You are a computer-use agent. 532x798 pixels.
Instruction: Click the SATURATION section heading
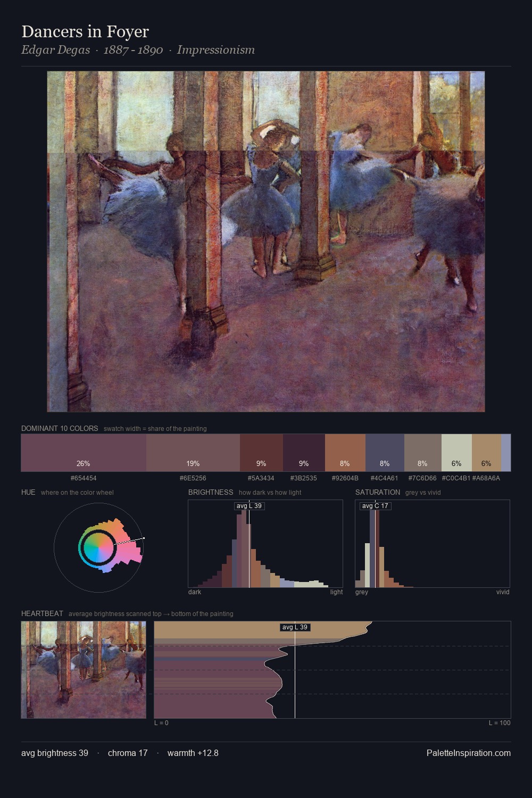pyautogui.click(x=378, y=492)
